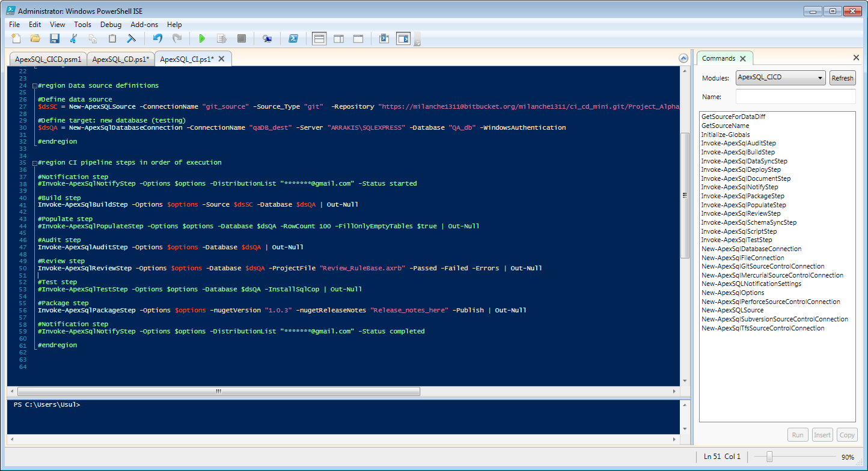Select Invoke-ApexSqlSchemaSyncStep command
This screenshot has height=471, width=868.
pyautogui.click(x=748, y=222)
